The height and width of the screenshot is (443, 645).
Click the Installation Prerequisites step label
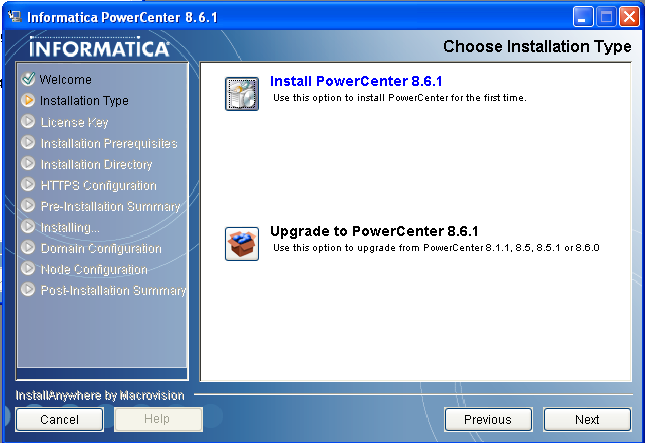pyautogui.click(x=109, y=144)
